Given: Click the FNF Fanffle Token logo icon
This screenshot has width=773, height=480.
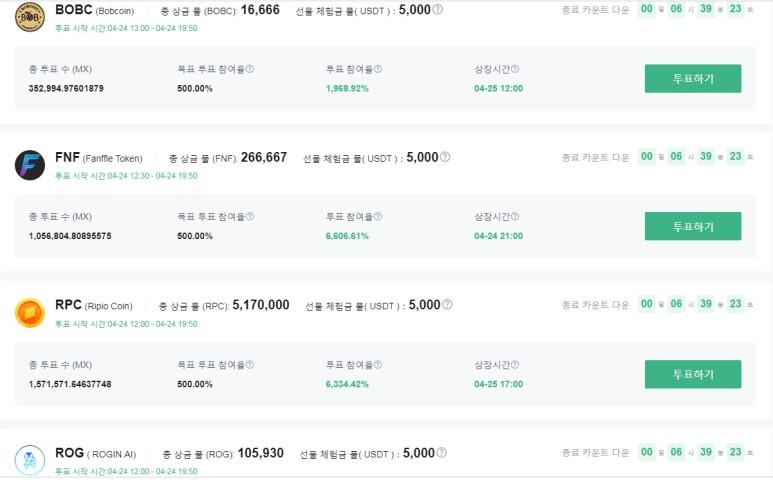Looking at the screenshot, I should 30,165.
